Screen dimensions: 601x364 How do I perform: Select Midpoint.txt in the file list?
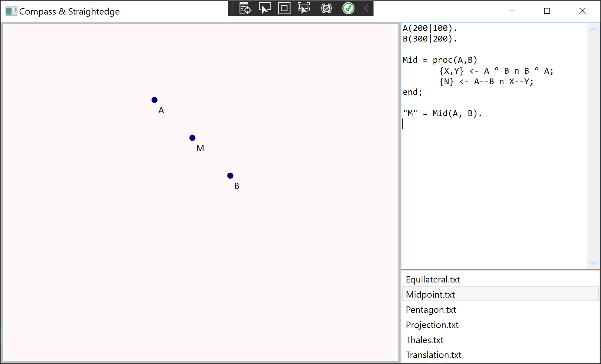point(430,295)
